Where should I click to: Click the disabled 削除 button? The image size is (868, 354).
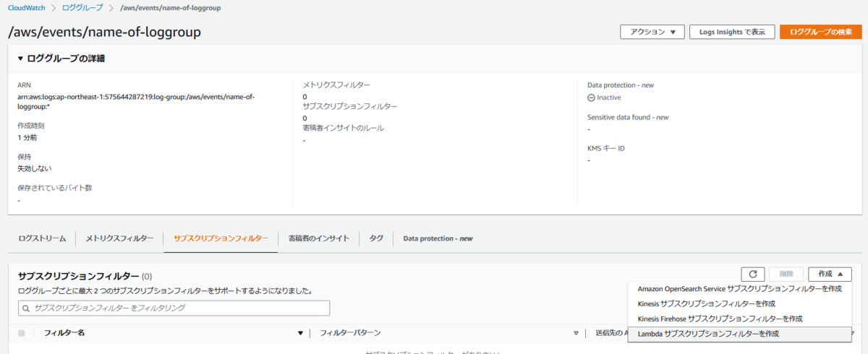click(x=786, y=275)
